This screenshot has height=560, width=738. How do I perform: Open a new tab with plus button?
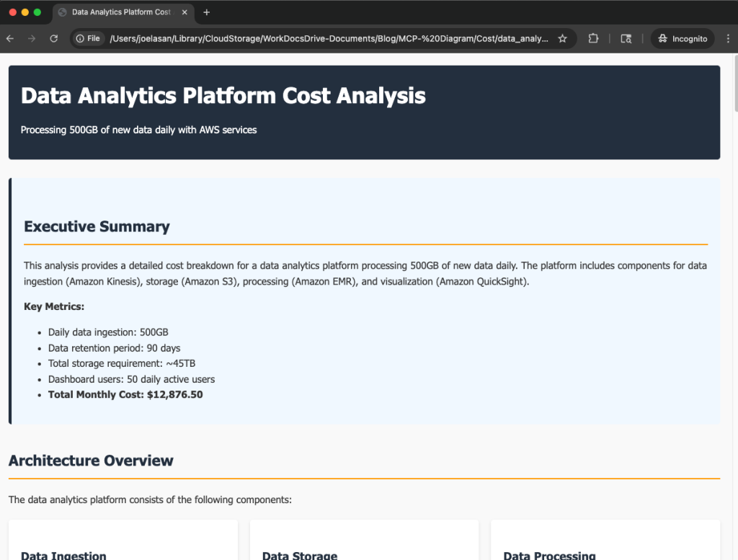tap(207, 12)
